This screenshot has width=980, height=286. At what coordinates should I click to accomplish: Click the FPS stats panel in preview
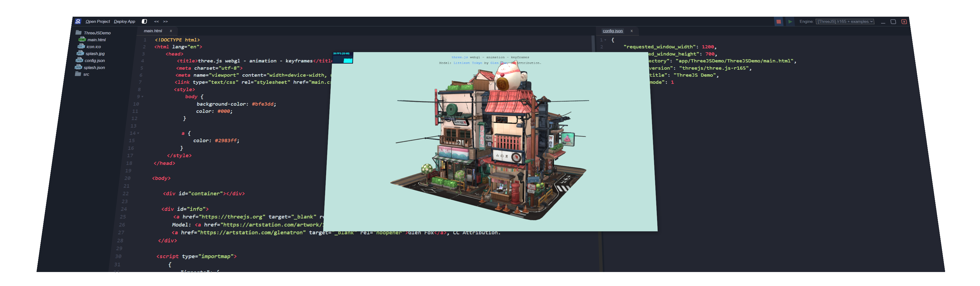343,58
